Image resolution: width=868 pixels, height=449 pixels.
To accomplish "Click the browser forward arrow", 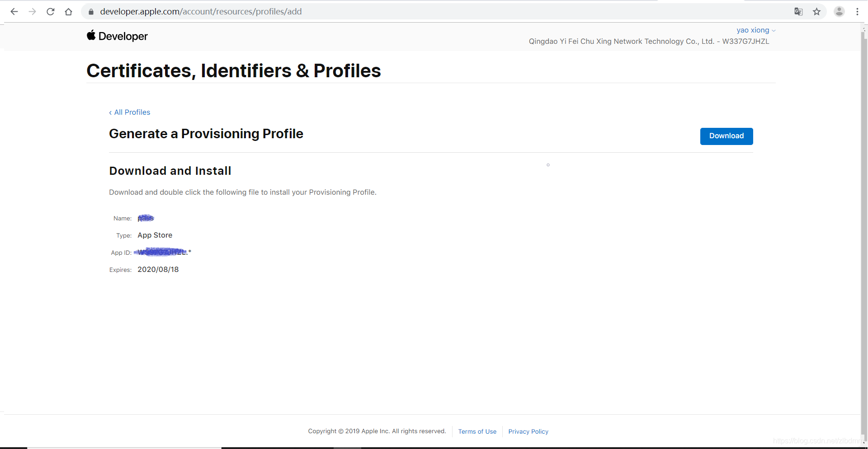I will (x=32, y=12).
